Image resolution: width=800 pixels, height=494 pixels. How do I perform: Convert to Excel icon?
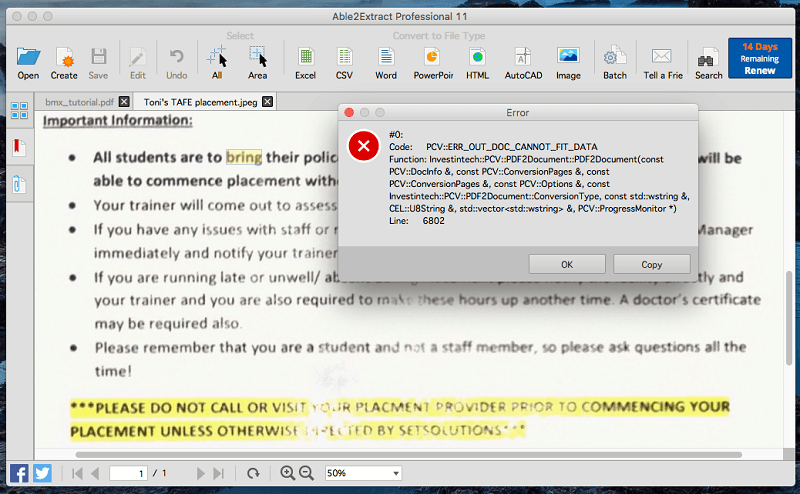click(306, 56)
